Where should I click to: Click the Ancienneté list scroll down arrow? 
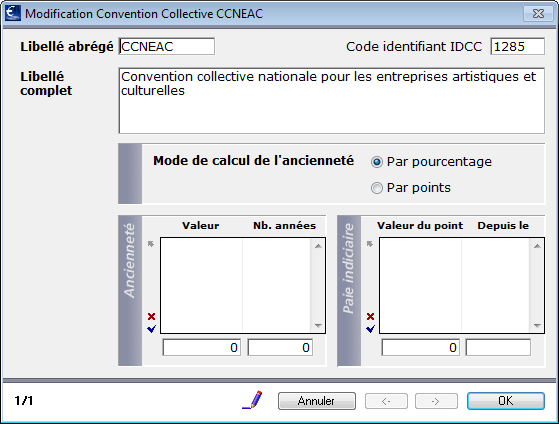coord(318,325)
